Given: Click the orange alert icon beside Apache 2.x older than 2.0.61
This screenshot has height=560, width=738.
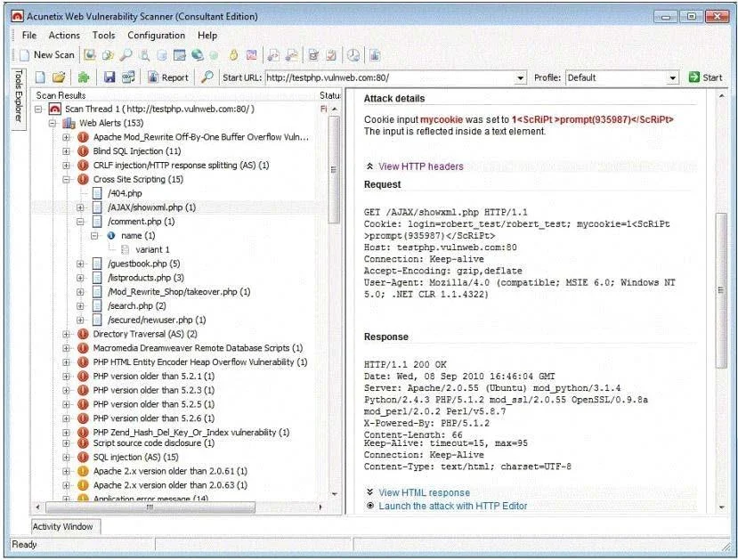Looking at the screenshot, I should (83, 471).
